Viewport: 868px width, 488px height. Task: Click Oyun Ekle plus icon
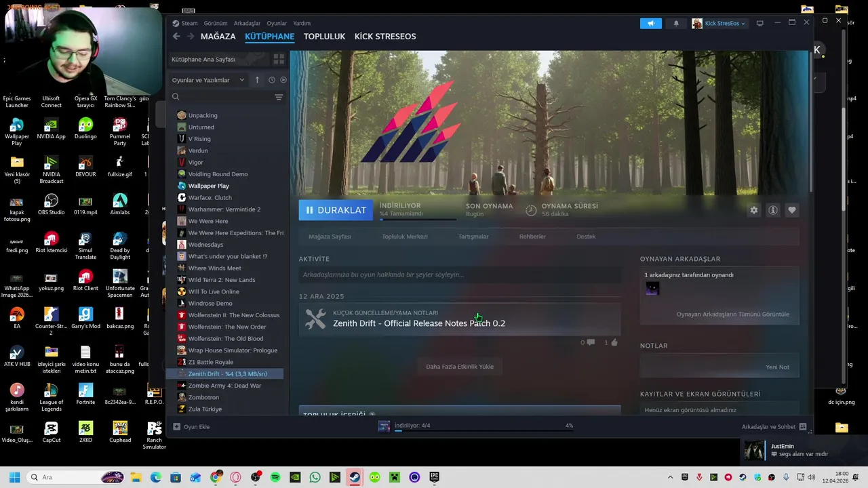point(176,426)
